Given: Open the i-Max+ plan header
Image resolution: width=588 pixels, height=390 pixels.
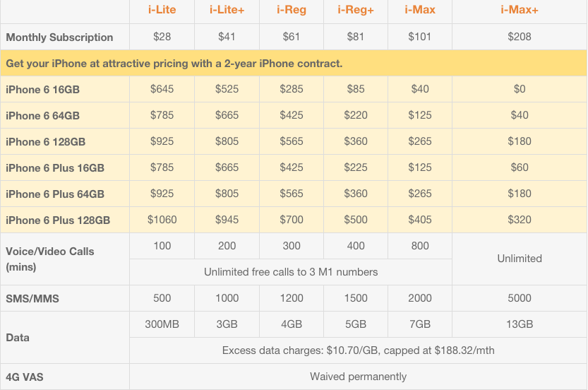Looking at the screenshot, I should click(520, 10).
